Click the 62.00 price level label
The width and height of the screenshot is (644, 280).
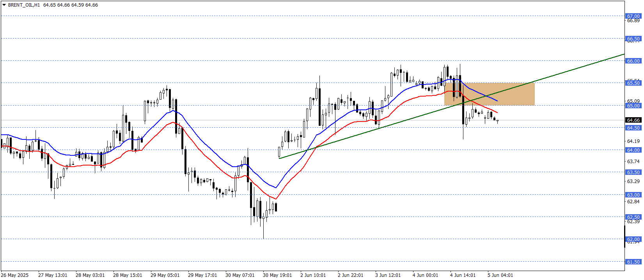point(633,239)
